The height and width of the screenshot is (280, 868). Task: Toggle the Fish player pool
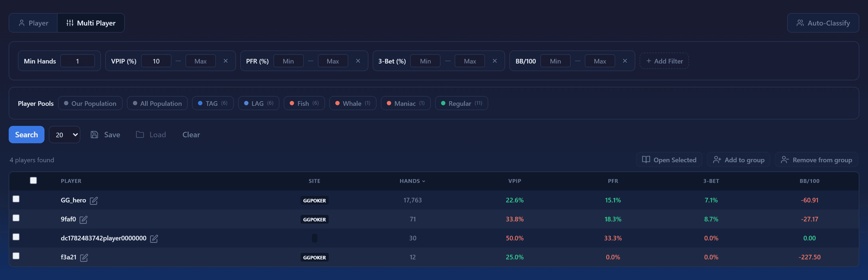[304, 103]
